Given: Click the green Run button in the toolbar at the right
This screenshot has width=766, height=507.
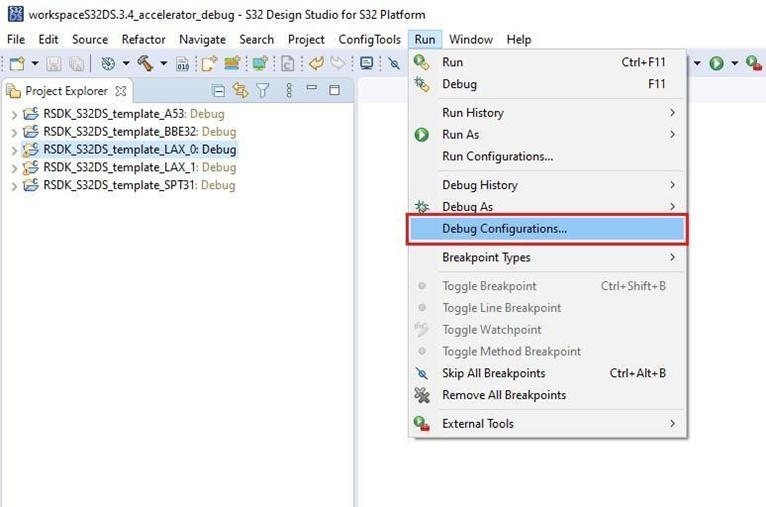Looking at the screenshot, I should coord(717,63).
